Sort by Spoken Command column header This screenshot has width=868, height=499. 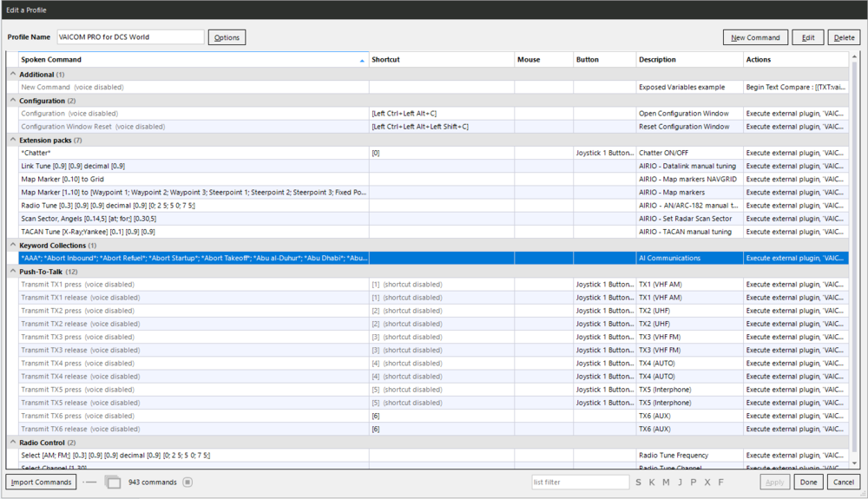(194, 60)
